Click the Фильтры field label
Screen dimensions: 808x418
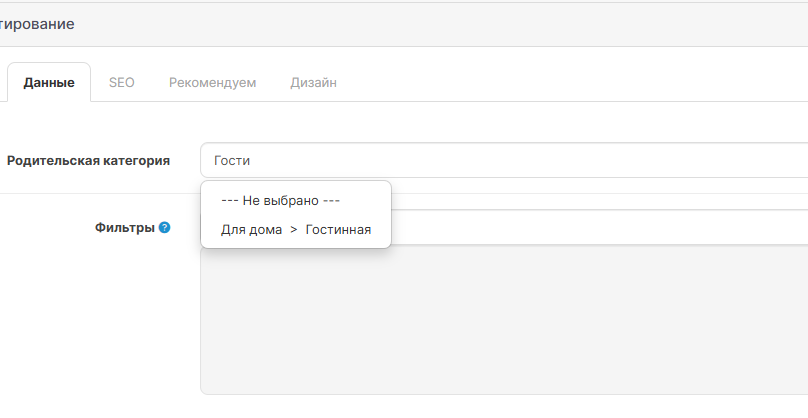124,228
